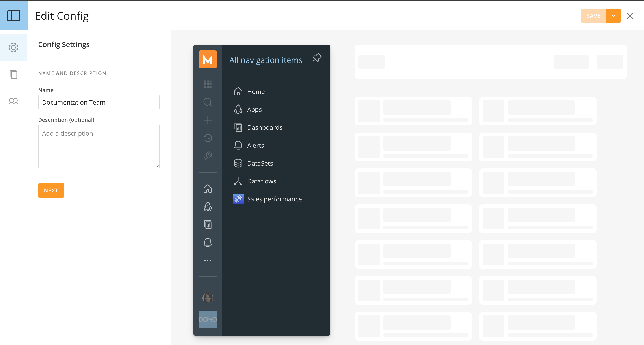
Task: Select the Apps label in navigation
Action: coord(254,110)
